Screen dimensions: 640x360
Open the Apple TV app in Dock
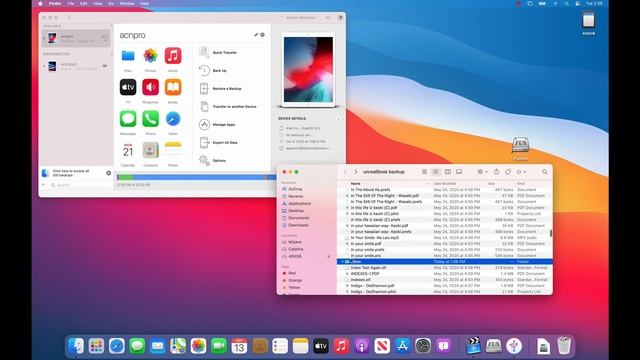pos(321,346)
